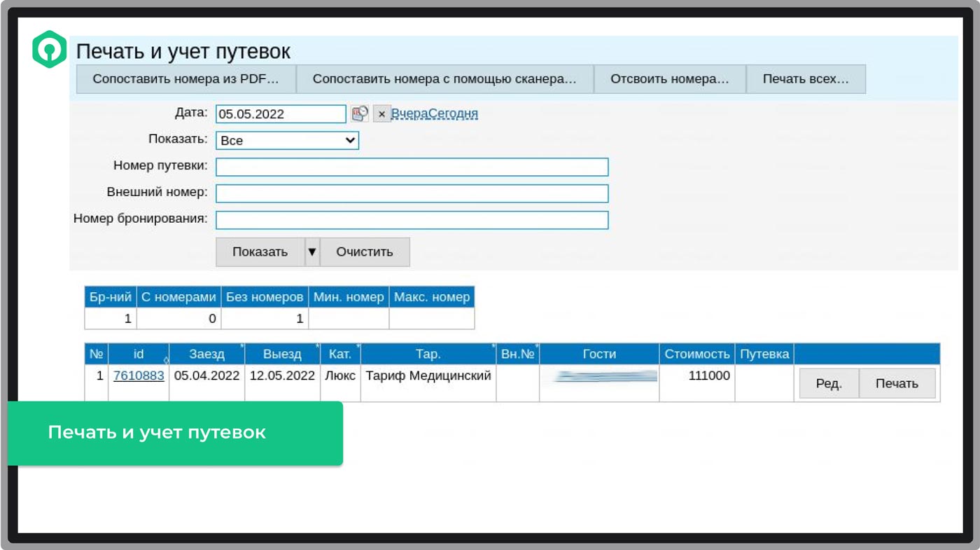
Task: Click Ред. to edit the booking row
Action: 829,383
